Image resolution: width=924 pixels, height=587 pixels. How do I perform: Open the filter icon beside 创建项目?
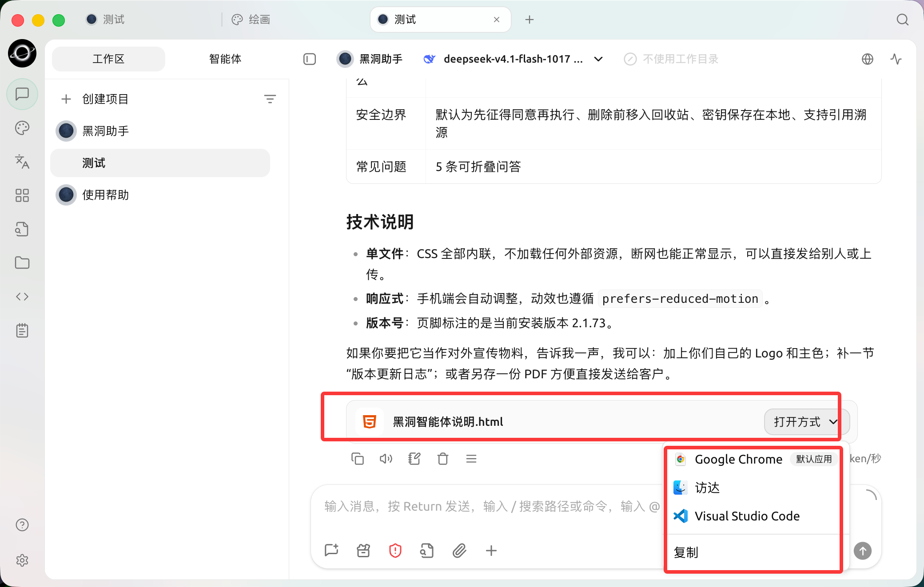point(270,99)
